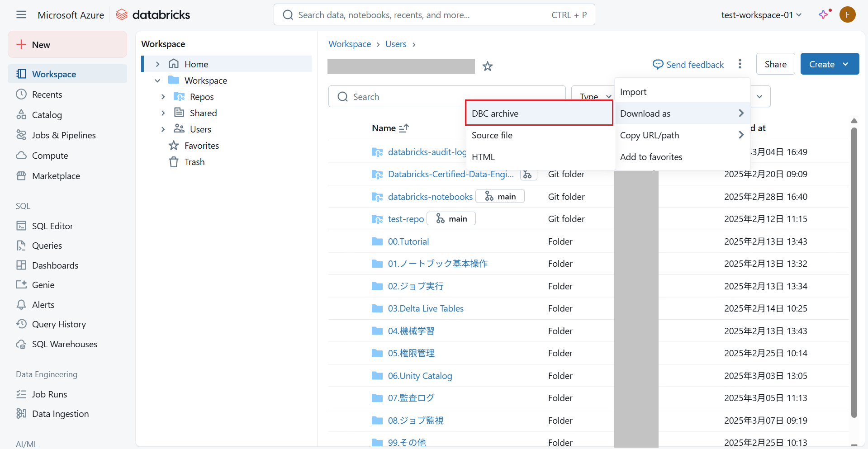868x449 pixels.
Task: Open the databricks-notebooks Git folder
Action: [430, 197]
